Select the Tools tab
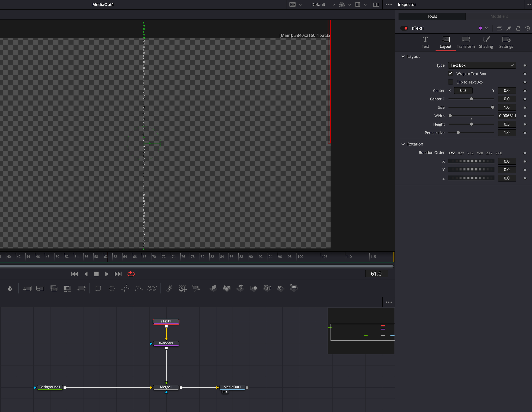532x412 pixels. [x=432, y=16]
